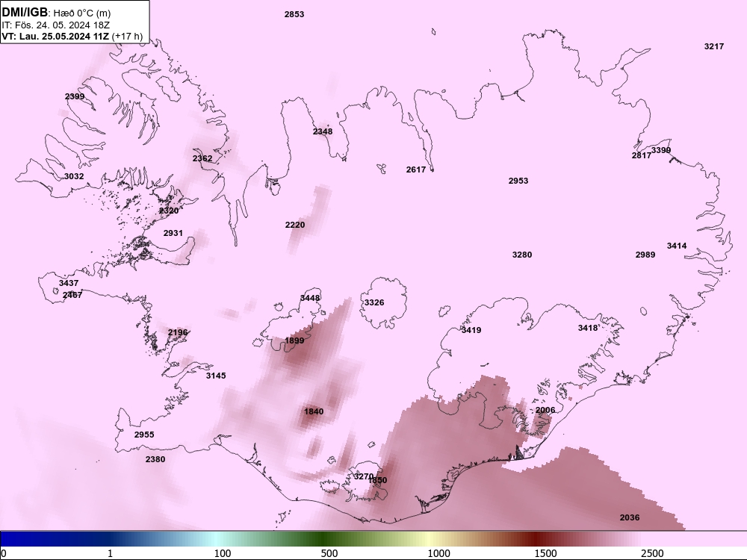Select the 2617 value label
747x560 pixels.
416,169
